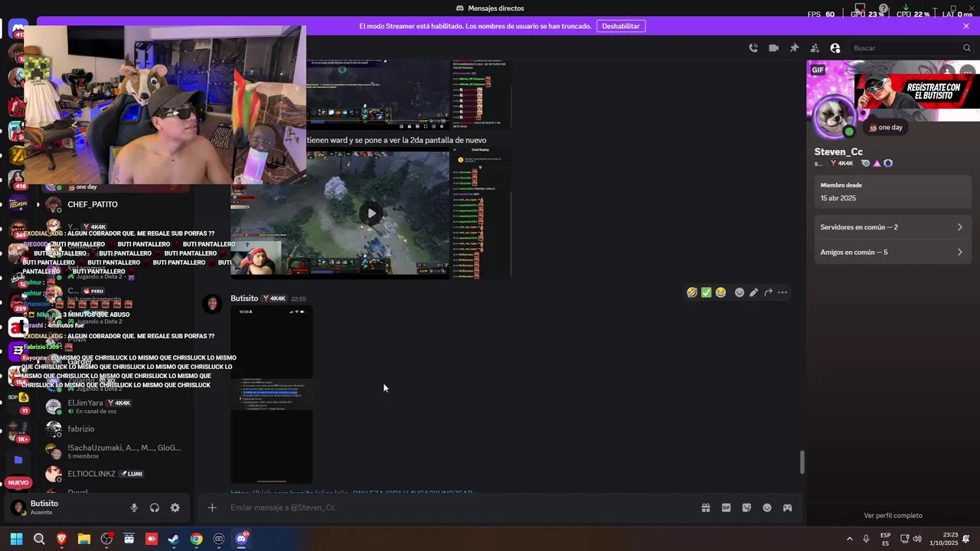Open Brave browser from taskbar
The width and height of the screenshot is (980, 551).
click(x=61, y=539)
